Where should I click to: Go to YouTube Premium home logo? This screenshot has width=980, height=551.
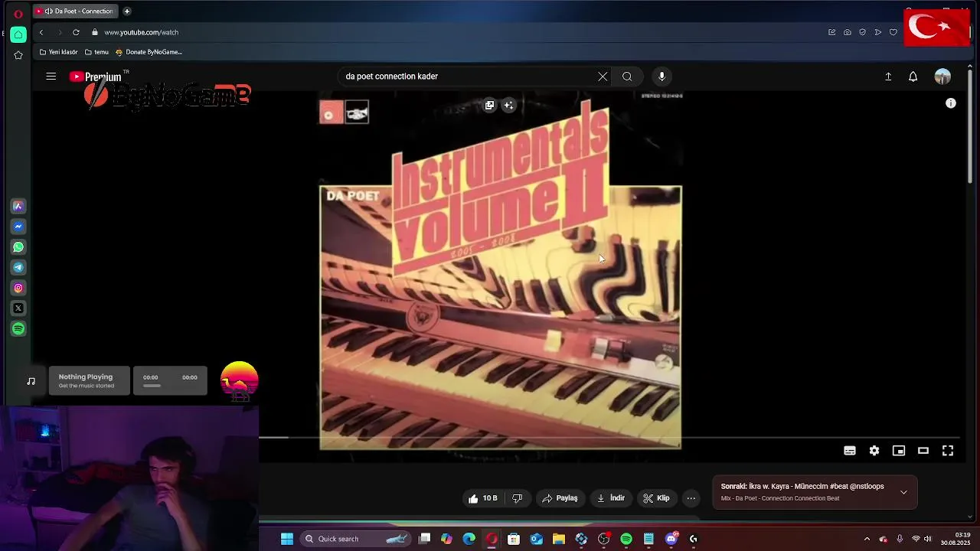coord(96,77)
